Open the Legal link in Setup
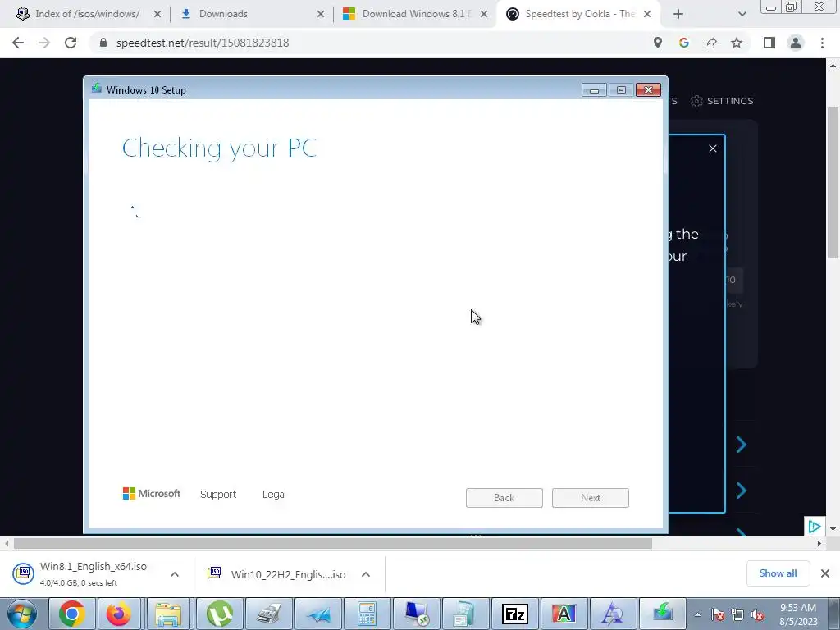 pyautogui.click(x=274, y=494)
